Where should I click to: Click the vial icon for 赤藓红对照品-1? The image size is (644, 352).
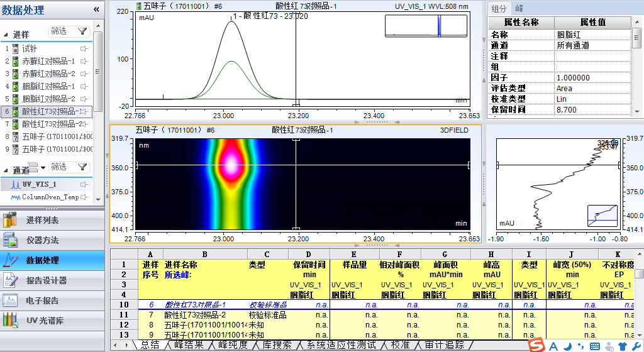point(15,62)
